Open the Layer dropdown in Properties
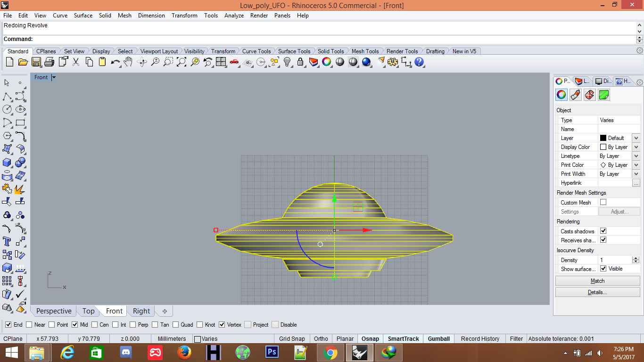The width and height of the screenshot is (644, 362). pos(636,138)
